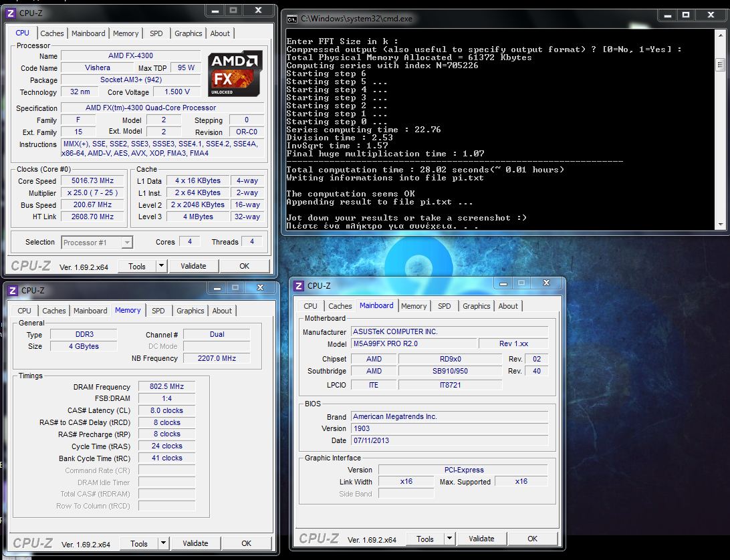The height and width of the screenshot is (560, 730).
Task: Click the DRAM Frequency value 802.5 MHz
Action: 166,386
